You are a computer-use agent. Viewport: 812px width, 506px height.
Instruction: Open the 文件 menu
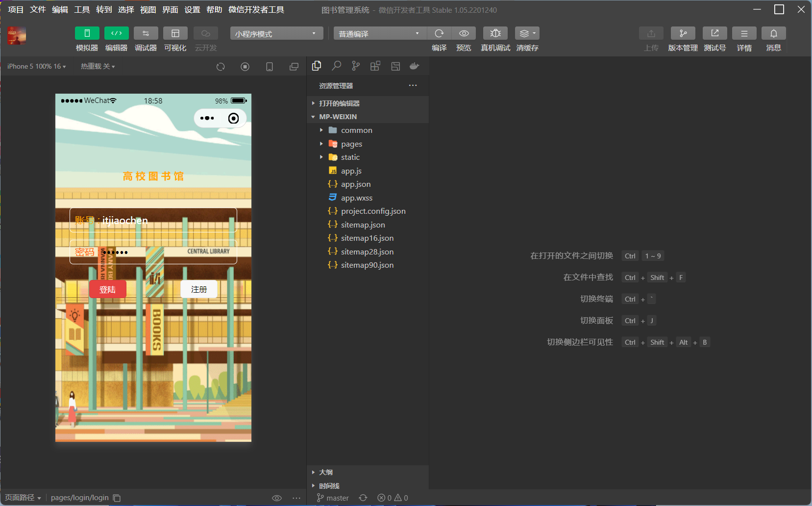[x=38, y=9]
